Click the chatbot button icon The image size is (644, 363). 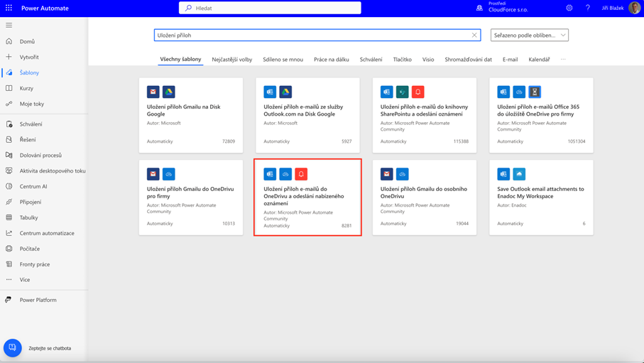12,348
